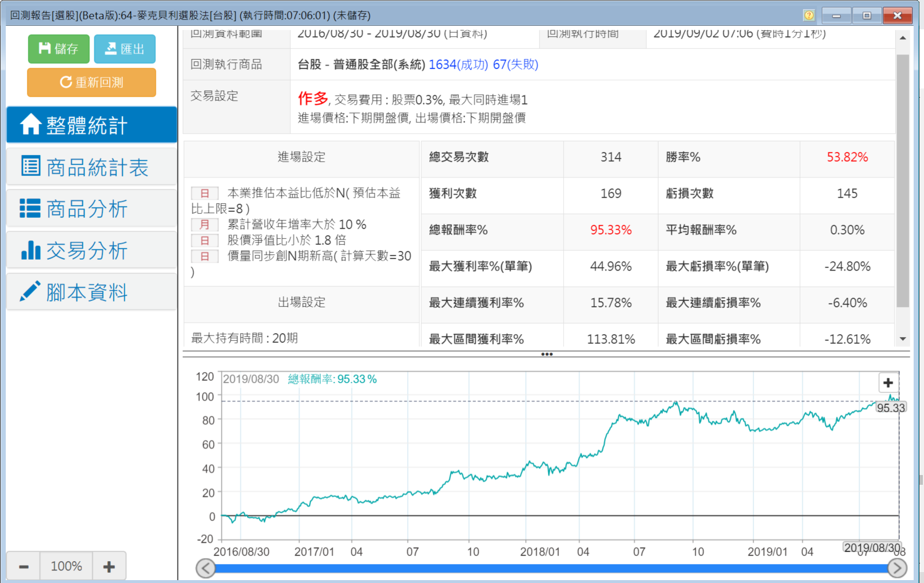Click the chart right scroll arrow
Image resolution: width=924 pixels, height=583 pixels.
(x=897, y=568)
